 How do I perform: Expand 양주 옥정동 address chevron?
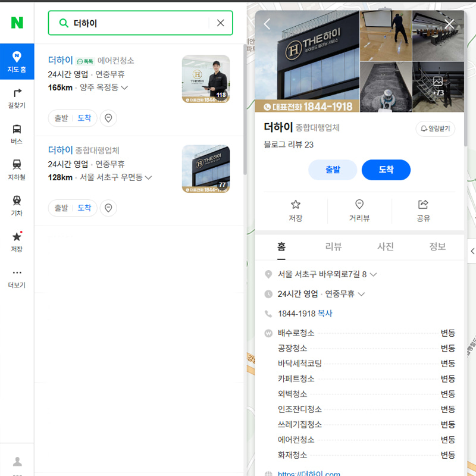pyautogui.click(x=124, y=87)
